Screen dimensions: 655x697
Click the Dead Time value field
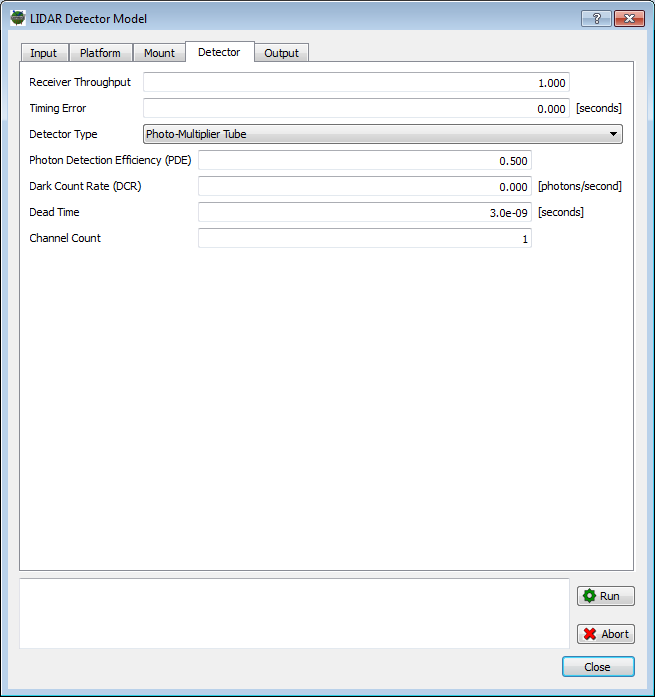click(x=364, y=212)
